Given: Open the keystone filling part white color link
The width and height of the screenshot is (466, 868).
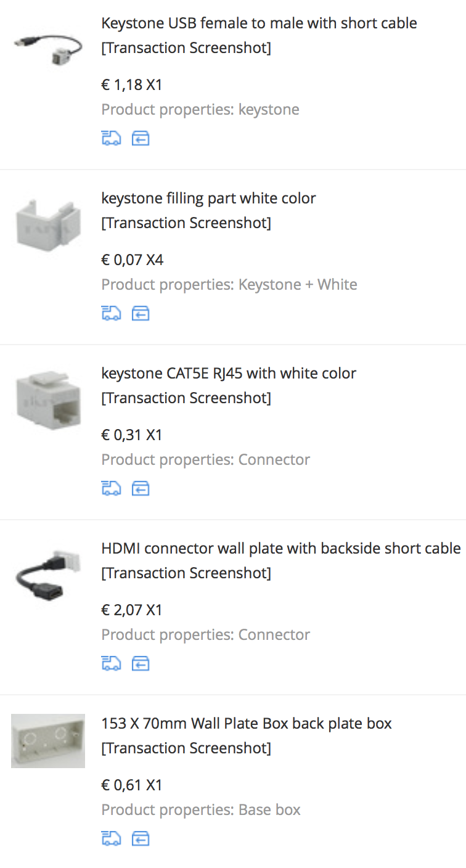Looking at the screenshot, I should pos(208,199).
